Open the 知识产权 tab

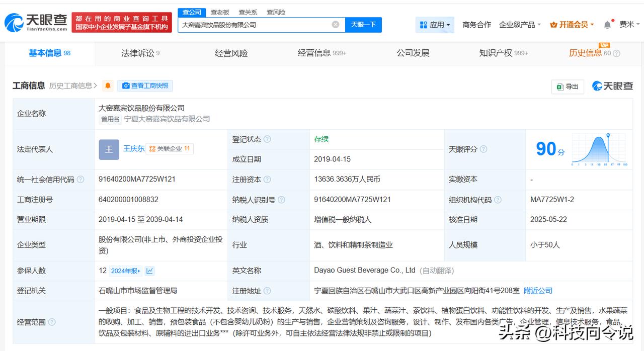click(x=504, y=53)
